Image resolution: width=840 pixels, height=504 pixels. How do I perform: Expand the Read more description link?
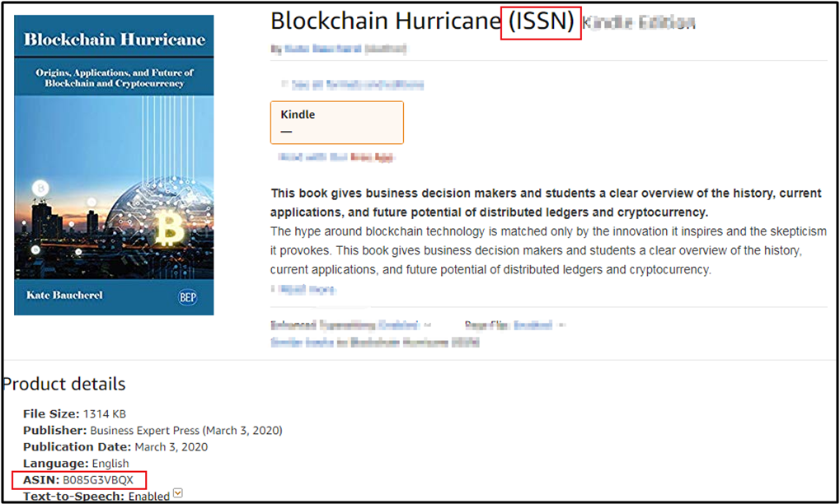pyautogui.click(x=303, y=289)
